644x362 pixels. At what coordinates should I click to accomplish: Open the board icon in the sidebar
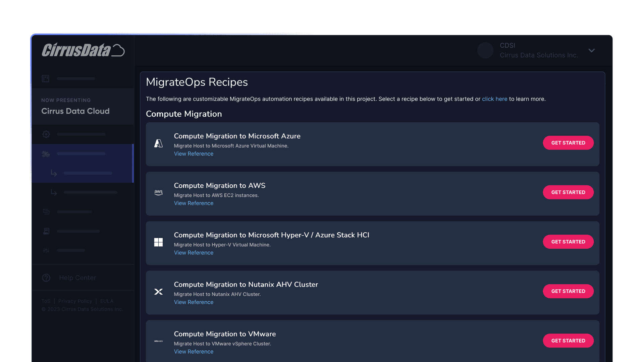46,78
